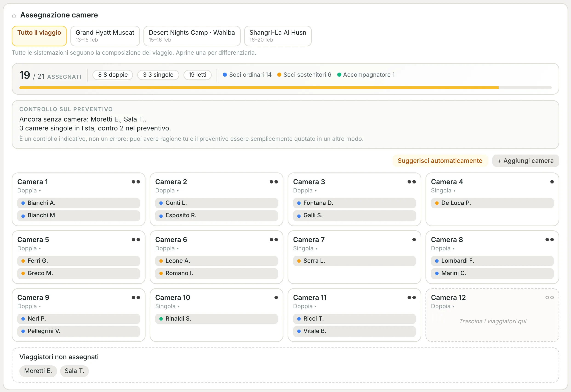Select traveler De Luca P. in Camera 4

click(492, 203)
